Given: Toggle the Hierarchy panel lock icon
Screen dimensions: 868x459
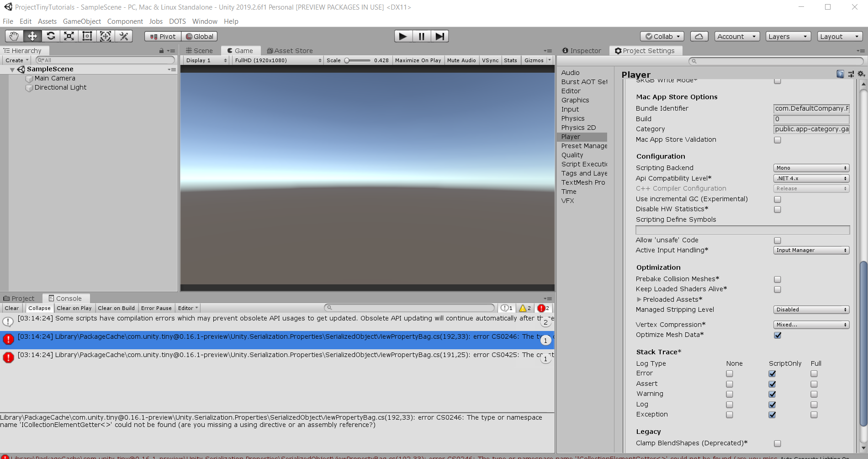Looking at the screenshot, I should 161,51.
